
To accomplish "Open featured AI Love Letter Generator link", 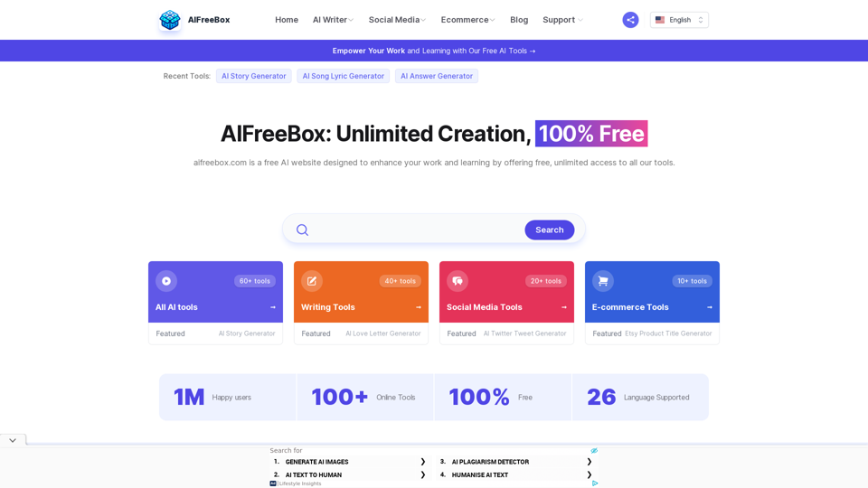I will [383, 333].
